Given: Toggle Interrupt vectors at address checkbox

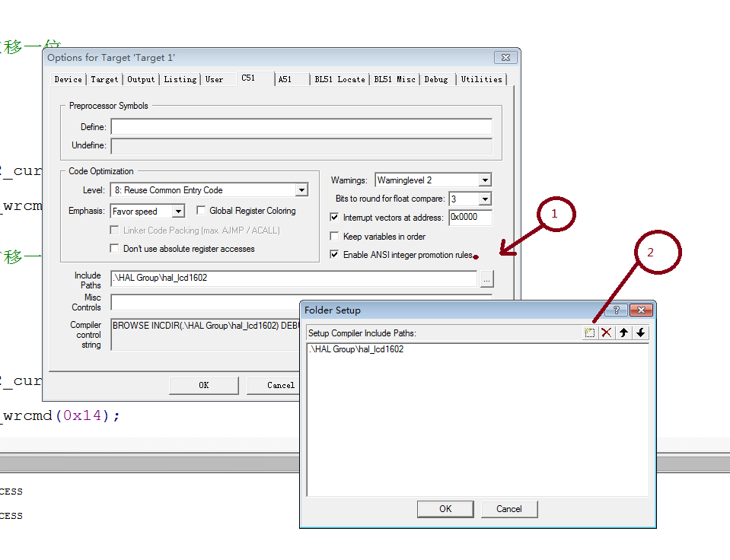Looking at the screenshot, I should 334,218.
